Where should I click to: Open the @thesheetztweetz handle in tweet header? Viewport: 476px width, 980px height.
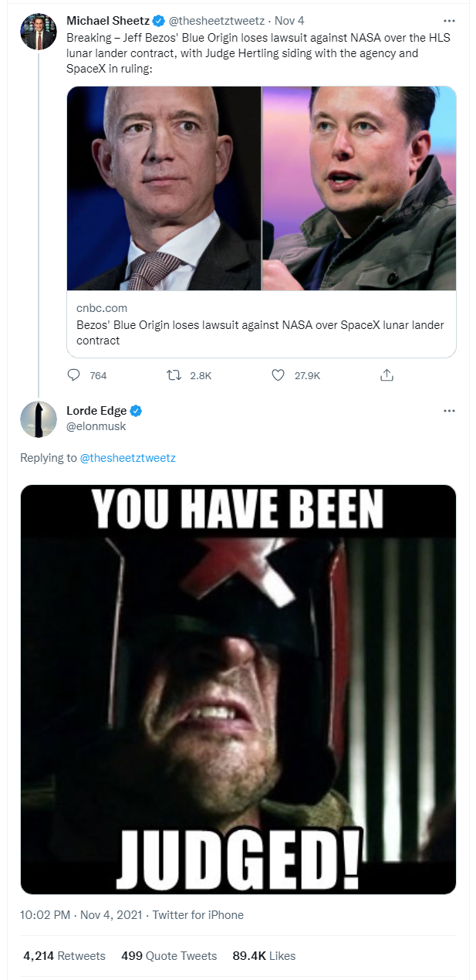tap(218, 21)
